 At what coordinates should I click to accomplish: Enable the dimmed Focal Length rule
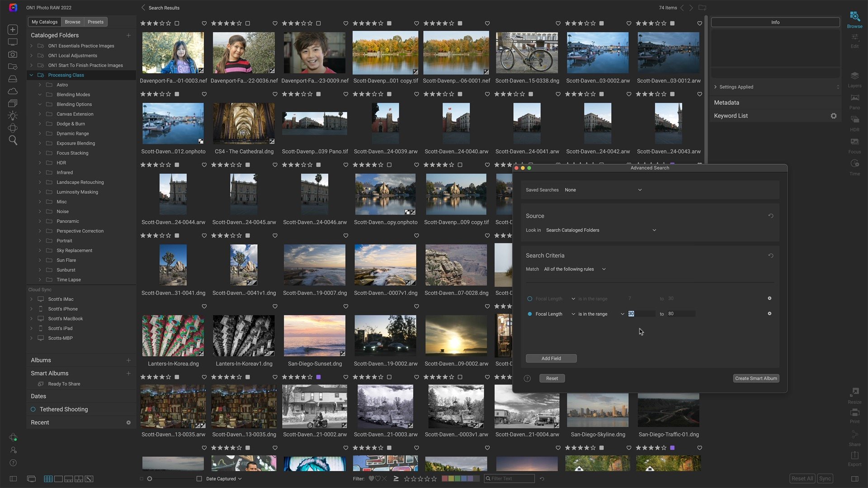(529, 299)
